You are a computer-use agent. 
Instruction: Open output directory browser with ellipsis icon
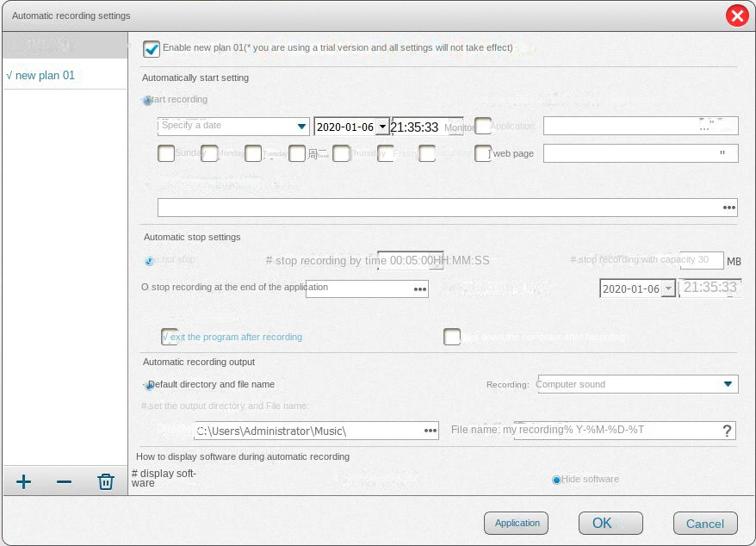(431, 430)
